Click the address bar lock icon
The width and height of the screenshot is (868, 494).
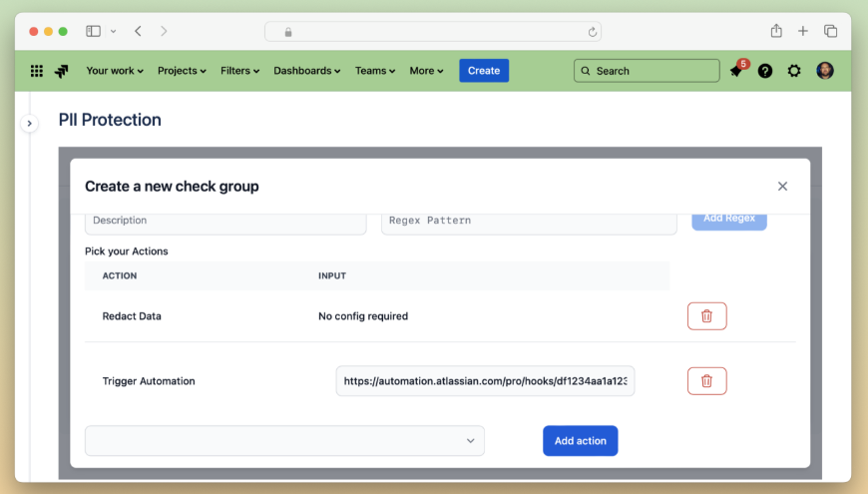(288, 32)
